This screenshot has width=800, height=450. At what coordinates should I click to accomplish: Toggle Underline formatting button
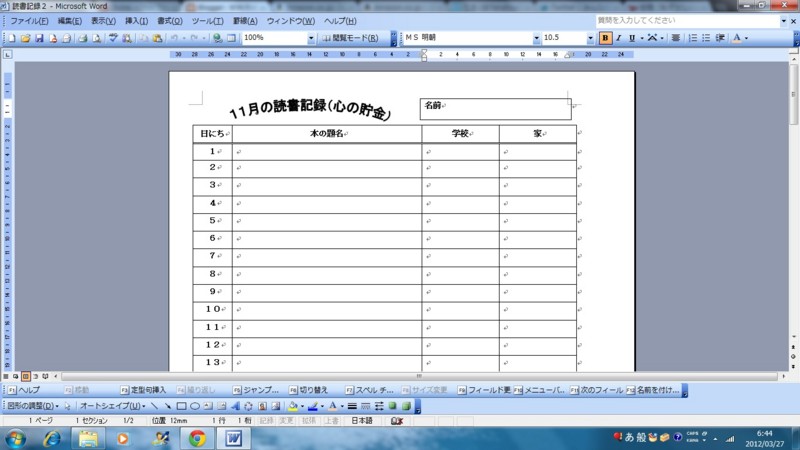click(632, 38)
